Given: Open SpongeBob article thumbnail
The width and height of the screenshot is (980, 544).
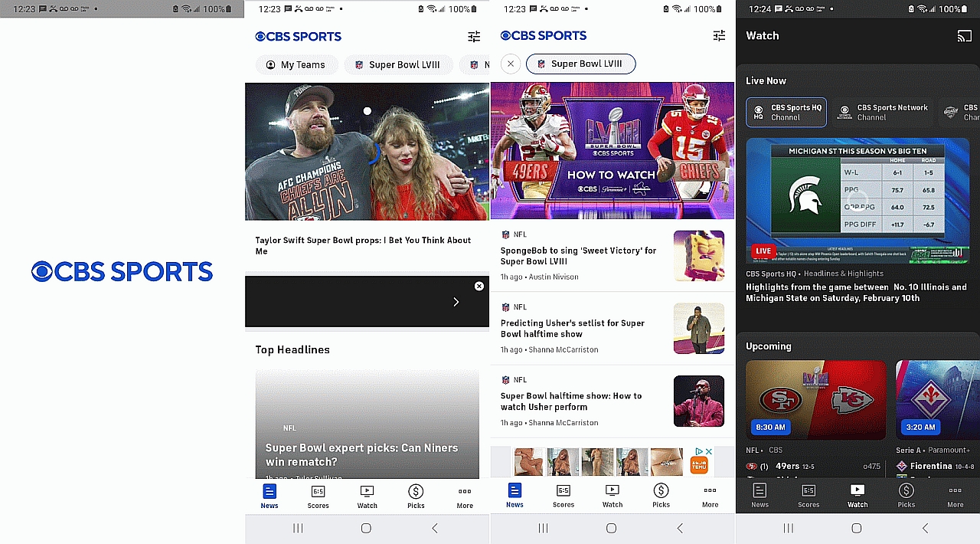Looking at the screenshot, I should tap(699, 256).
